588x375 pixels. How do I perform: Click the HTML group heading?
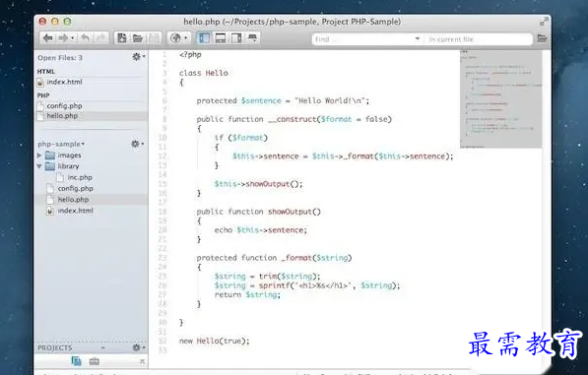[x=46, y=72]
